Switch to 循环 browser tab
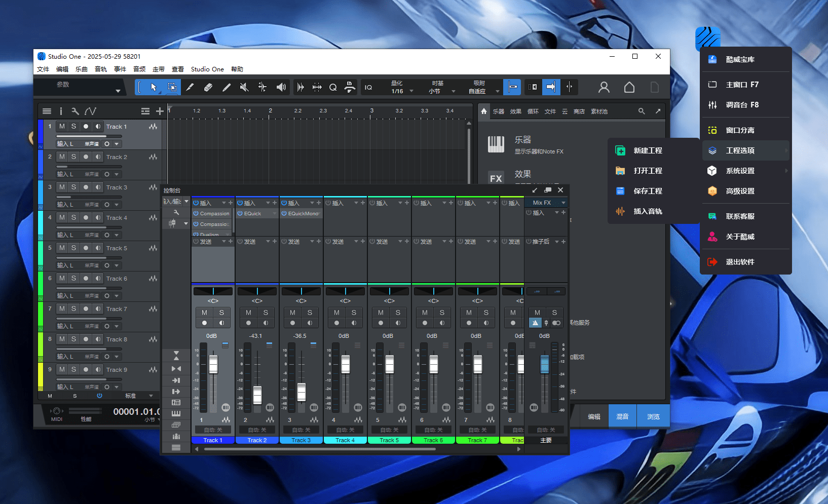The height and width of the screenshot is (504, 828). point(533,111)
